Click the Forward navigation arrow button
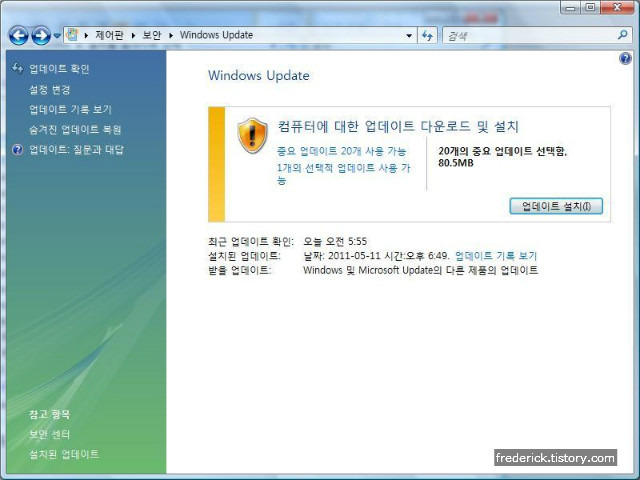 [41, 36]
